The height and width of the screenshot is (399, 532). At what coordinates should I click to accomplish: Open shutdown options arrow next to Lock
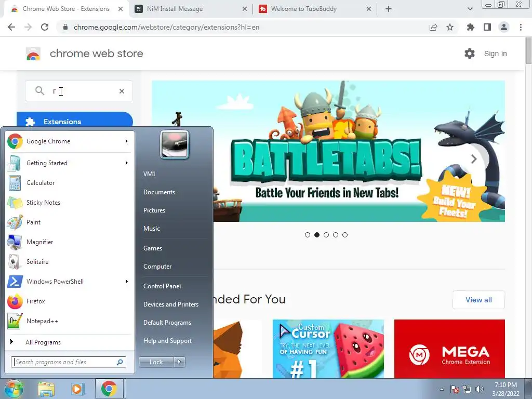[x=179, y=362]
